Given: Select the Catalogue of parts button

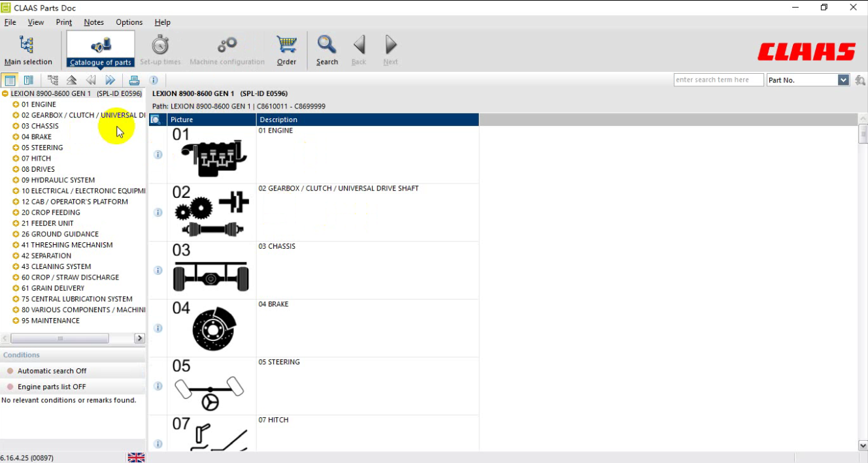Looking at the screenshot, I should (x=101, y=50).
